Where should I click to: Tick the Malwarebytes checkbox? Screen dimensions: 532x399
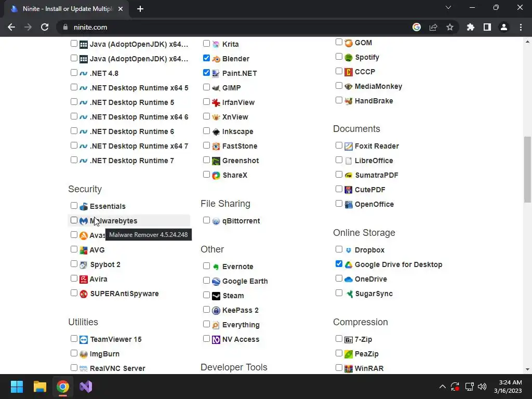[74, 220]
